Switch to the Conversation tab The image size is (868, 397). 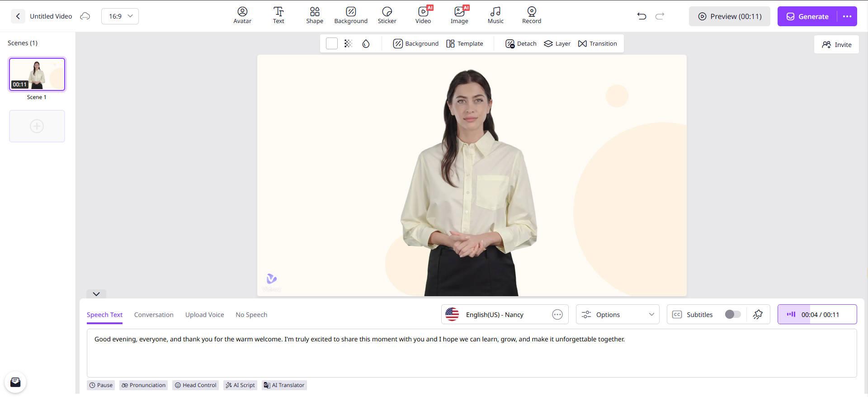(154, 315)
